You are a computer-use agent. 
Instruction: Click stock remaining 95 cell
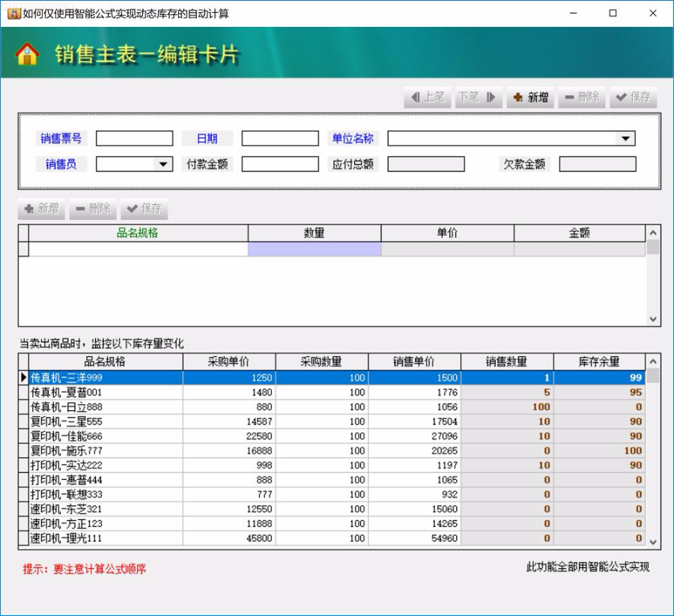(599, 392)
